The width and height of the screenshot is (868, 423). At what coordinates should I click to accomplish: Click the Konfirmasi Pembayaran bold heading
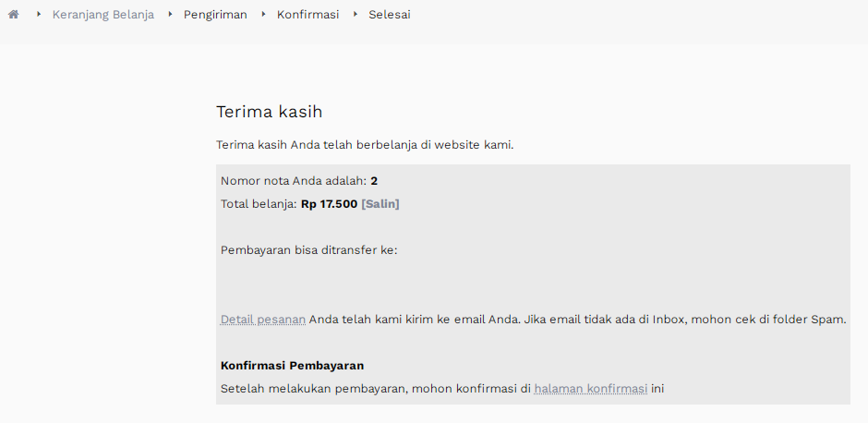(x=293, y=366)
